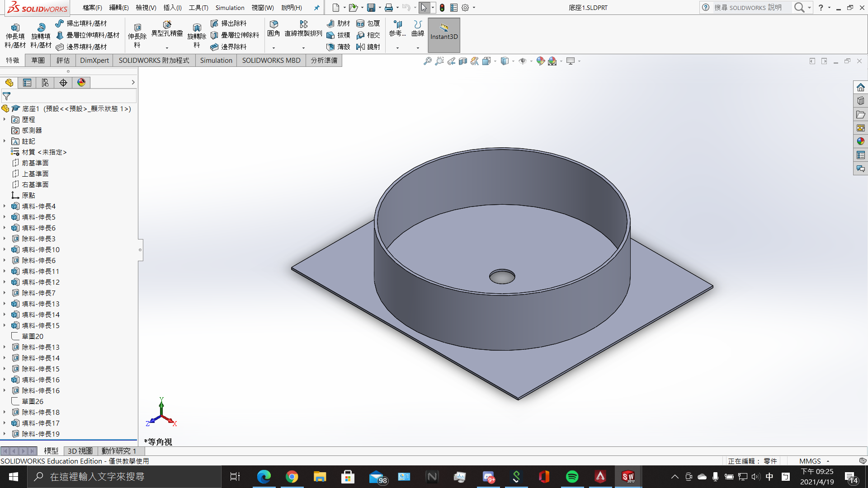
Task: Toggle the pin icon beside the Help menu
Action: click(x=316, y=8)
